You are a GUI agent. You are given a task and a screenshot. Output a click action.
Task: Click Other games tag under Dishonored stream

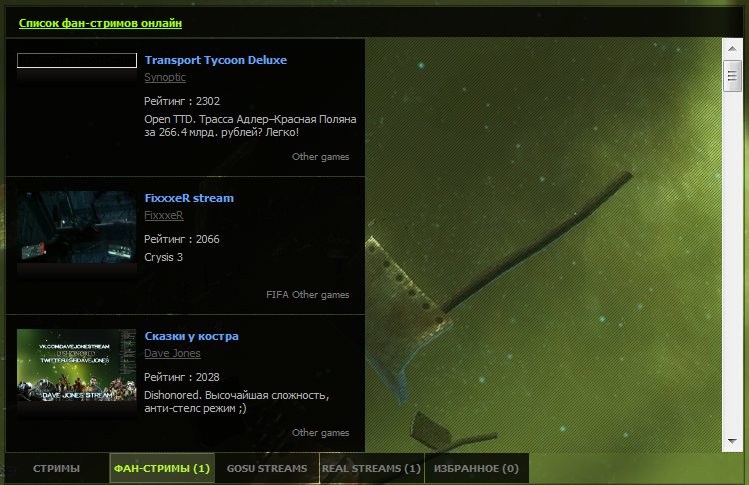321,433
